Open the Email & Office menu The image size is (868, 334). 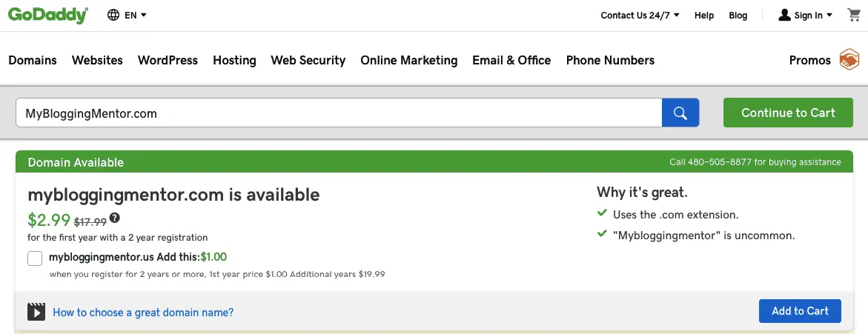point(511,60)
